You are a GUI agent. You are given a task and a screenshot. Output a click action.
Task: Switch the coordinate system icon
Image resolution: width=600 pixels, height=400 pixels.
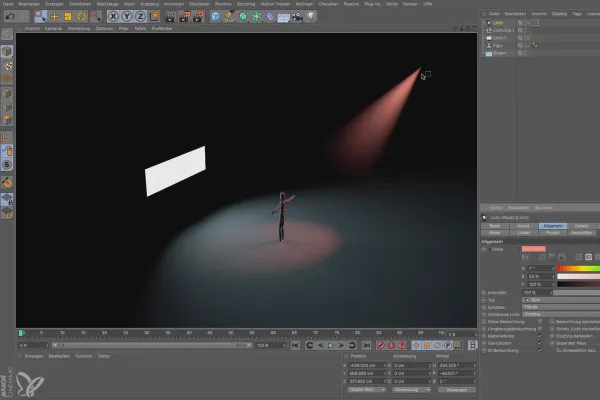pyautogui.click(x=154, y=16)
